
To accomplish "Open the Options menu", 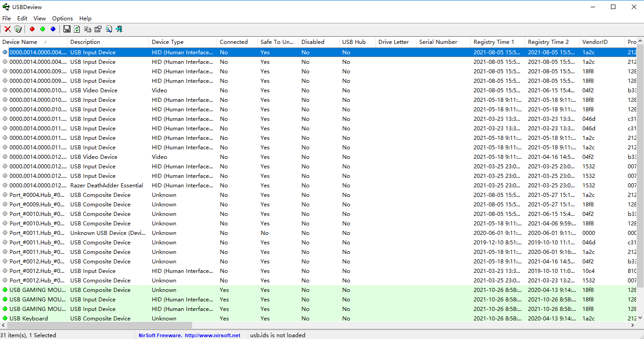I will [63, 19].
